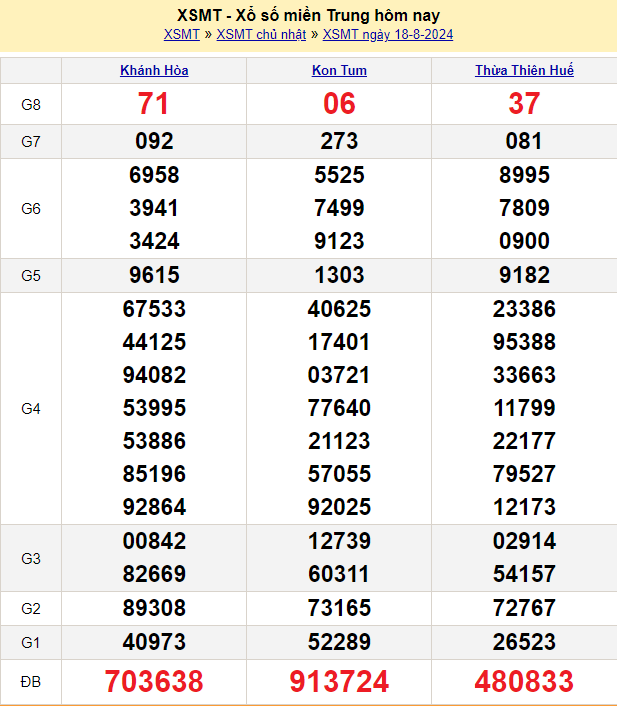Select Kon Tum G8 number 06
This screenshot has height=706, width=617.
(x=339, y=104)
